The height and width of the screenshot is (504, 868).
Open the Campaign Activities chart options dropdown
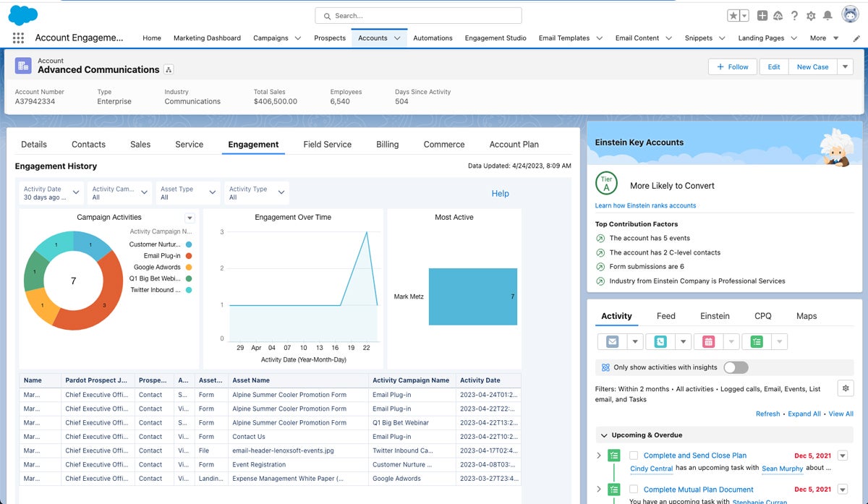point(190,218)
